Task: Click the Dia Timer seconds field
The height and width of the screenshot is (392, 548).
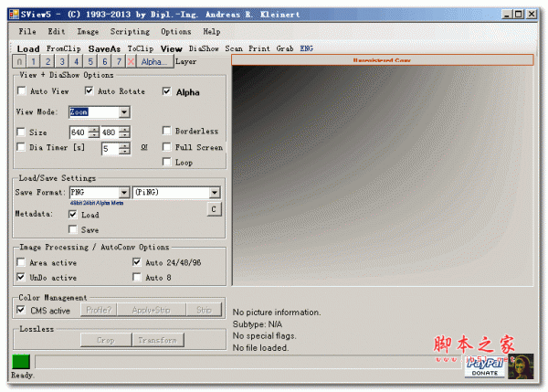Action: click(111, 149)
